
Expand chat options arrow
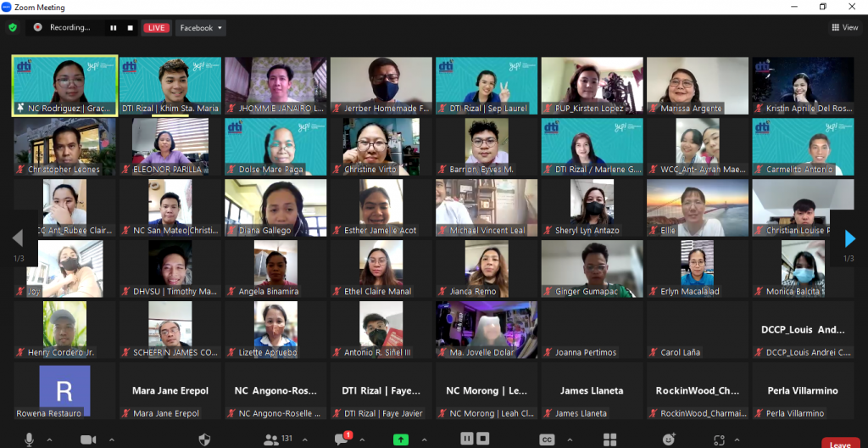click(362, 440)
